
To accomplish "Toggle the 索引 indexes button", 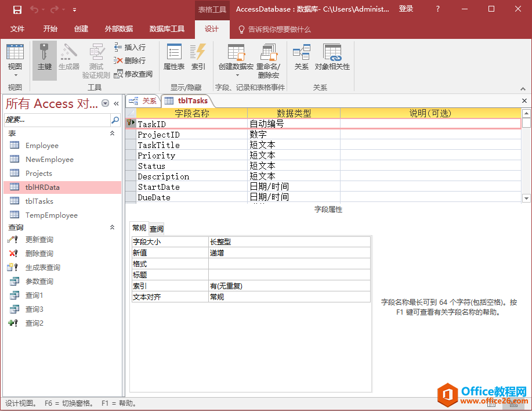I will tap(198, 57).
